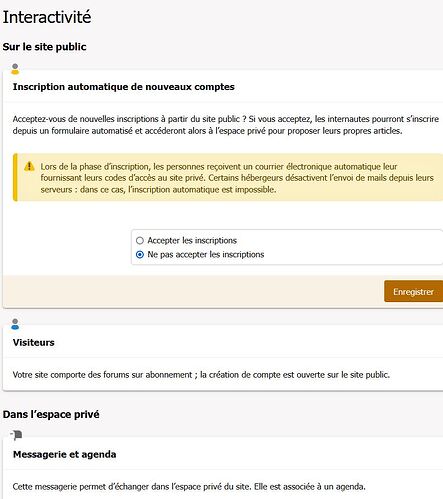Click the yellow notice text about courrier électronique
443x499 pixels.
pyautogui.click(x=237, y=178)
